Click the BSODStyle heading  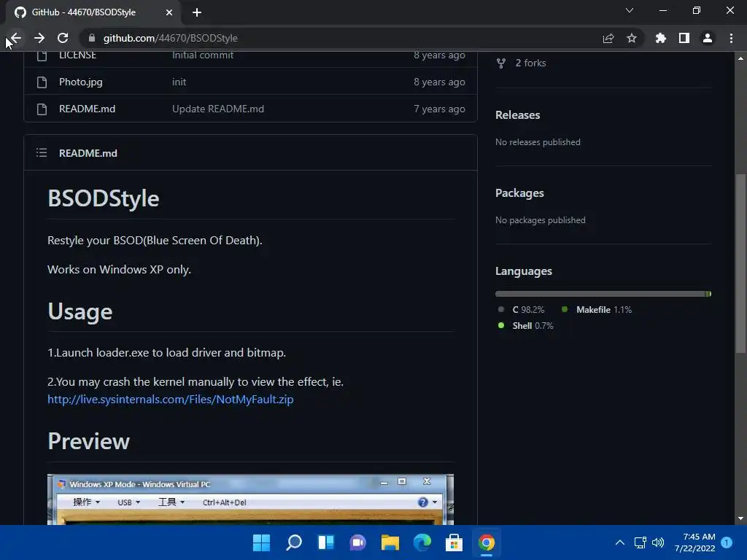[104, 198]
